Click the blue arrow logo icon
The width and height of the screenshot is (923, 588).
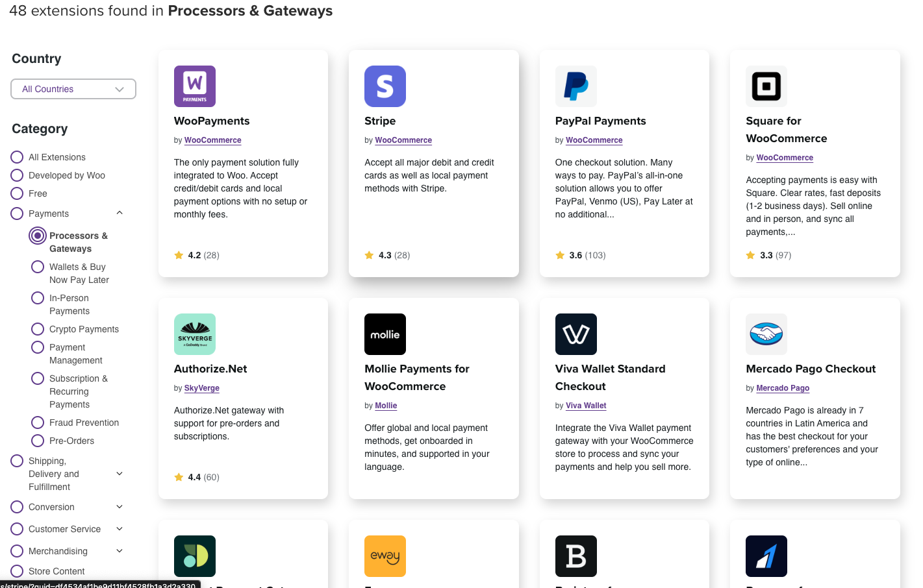pyautogui.click(x=766, y=556)
